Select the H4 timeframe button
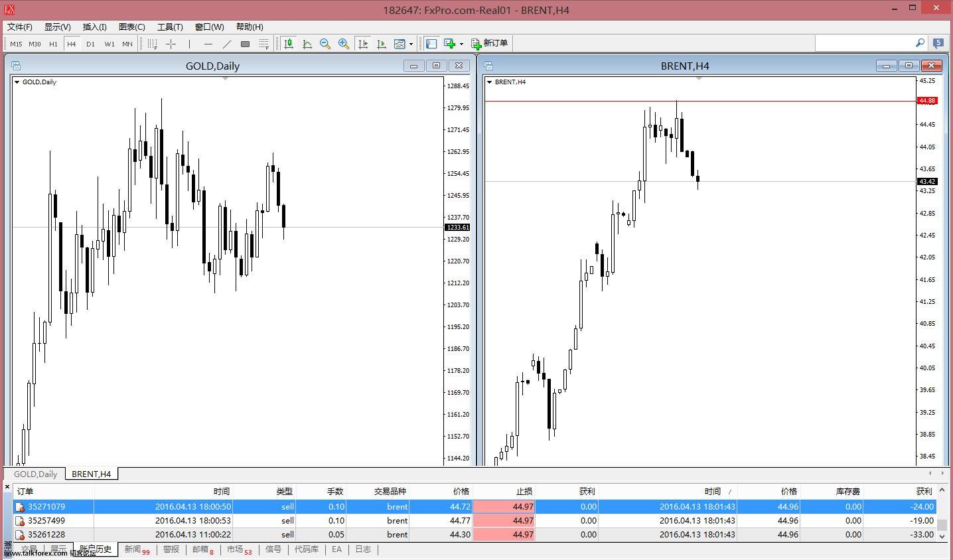 coord(72,44)
